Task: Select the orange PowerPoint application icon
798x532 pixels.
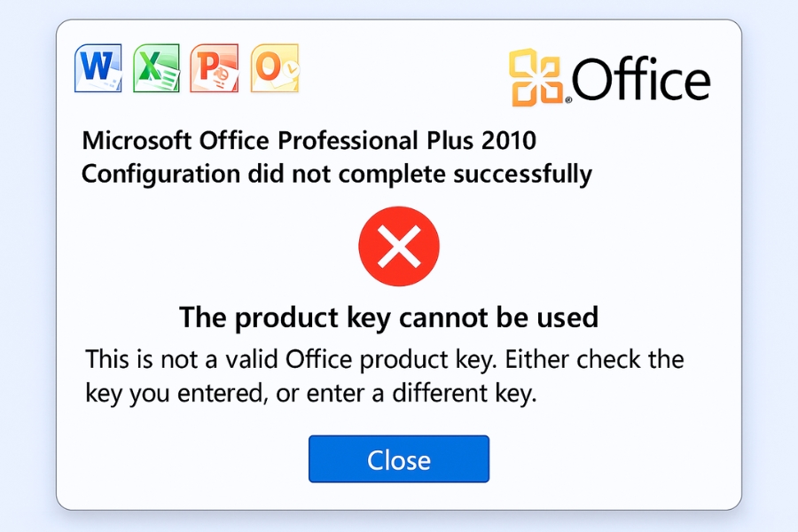Action: click(x=215, y=68)
